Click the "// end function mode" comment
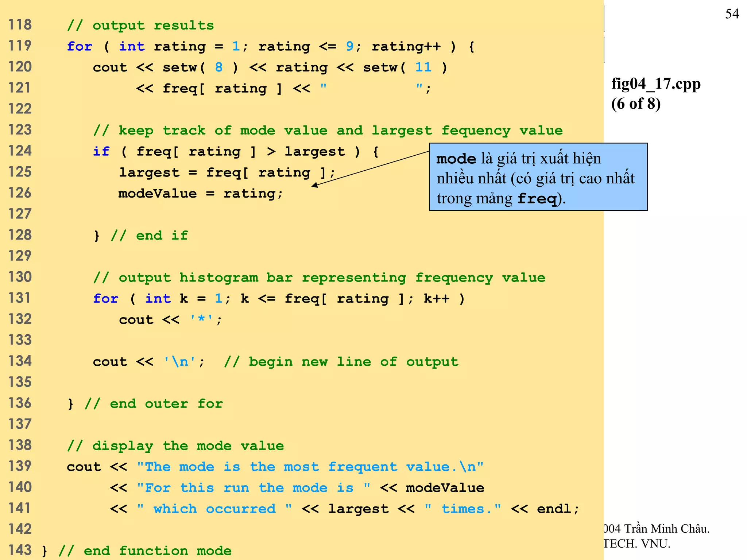 [x=145, y=551]
